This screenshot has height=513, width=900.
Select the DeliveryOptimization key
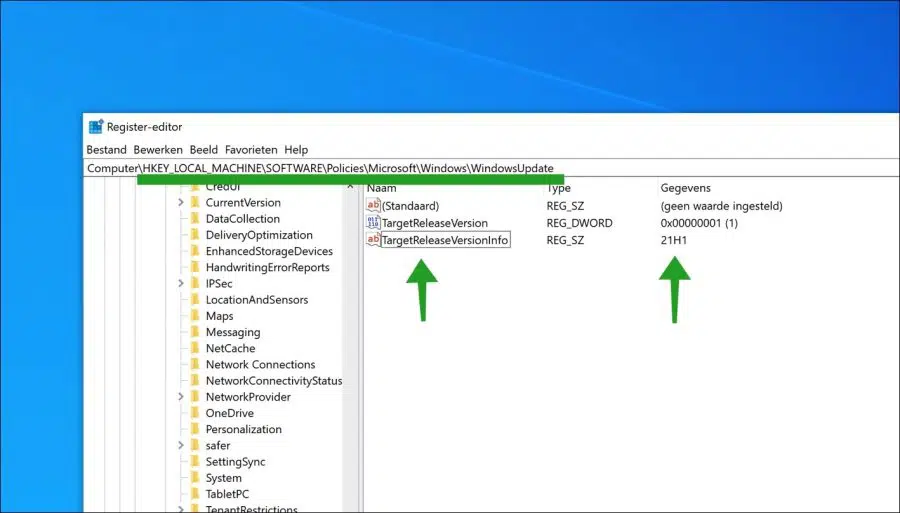(x=259, y=235)
